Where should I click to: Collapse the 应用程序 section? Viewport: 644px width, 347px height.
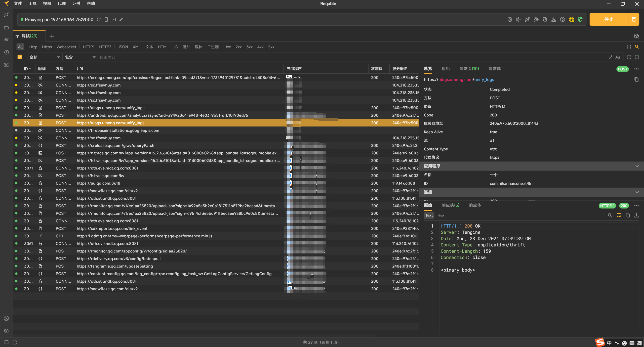(x=637, y=166)
